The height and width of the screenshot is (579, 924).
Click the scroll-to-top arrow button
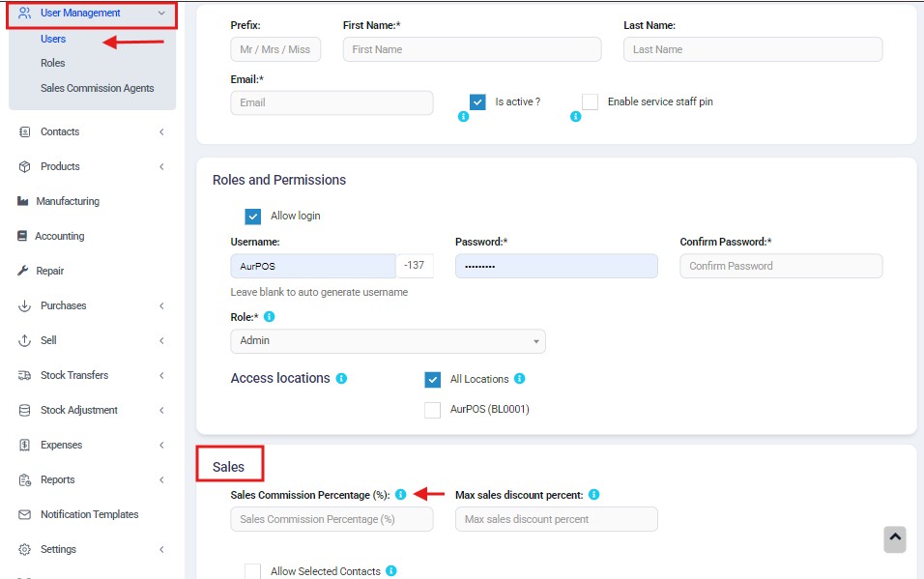pyautogui.click(x=895, y=539)
